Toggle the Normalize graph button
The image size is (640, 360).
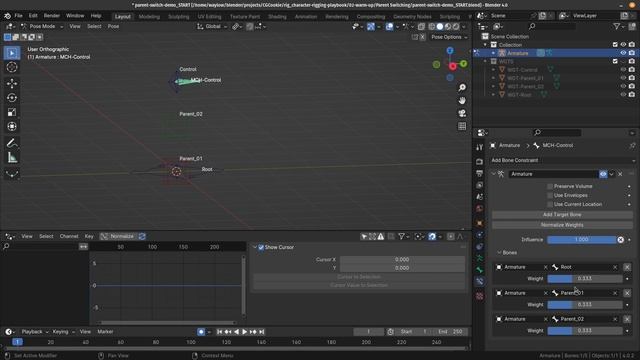[x=118, y=236]
